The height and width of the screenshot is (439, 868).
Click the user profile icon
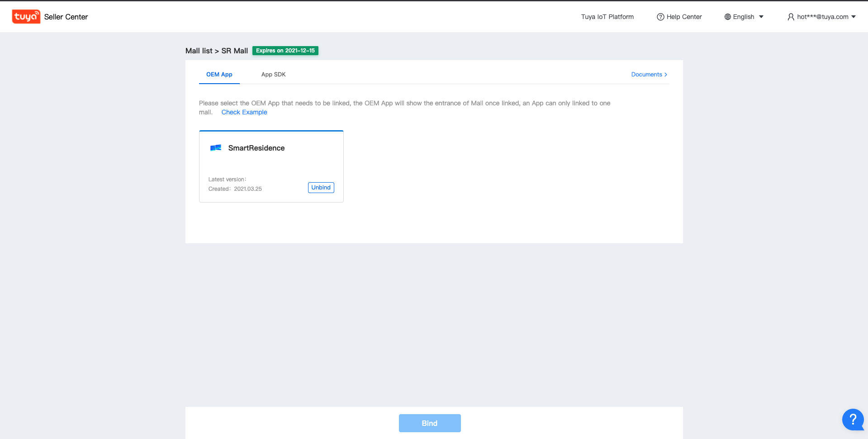click(791, 17)
